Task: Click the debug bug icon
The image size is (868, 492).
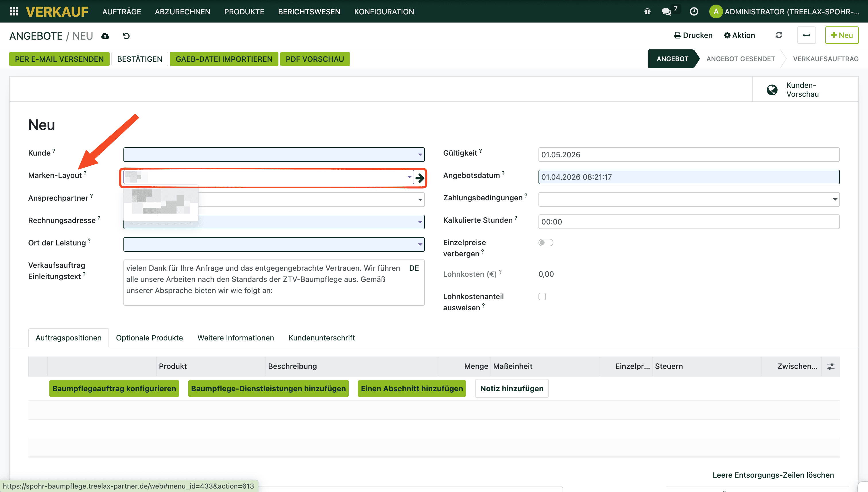Action: (x=647, y=11)
